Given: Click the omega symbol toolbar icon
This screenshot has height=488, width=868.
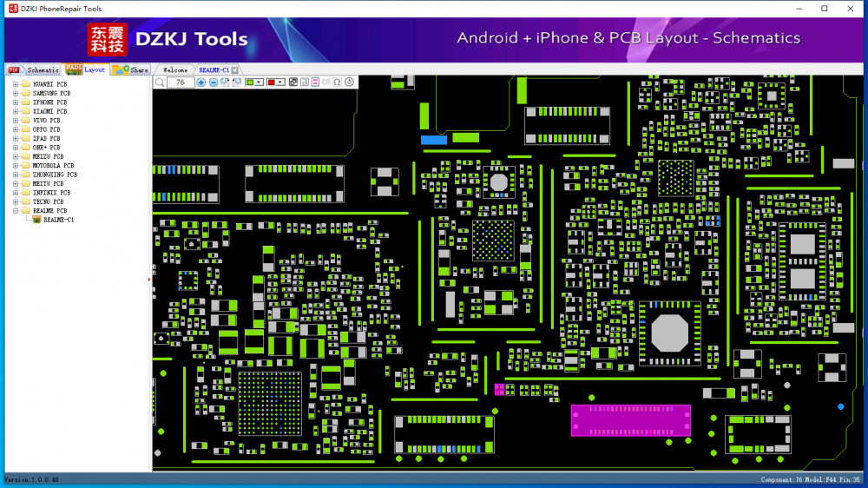Looking at the screenshot, I should point(337,82).
